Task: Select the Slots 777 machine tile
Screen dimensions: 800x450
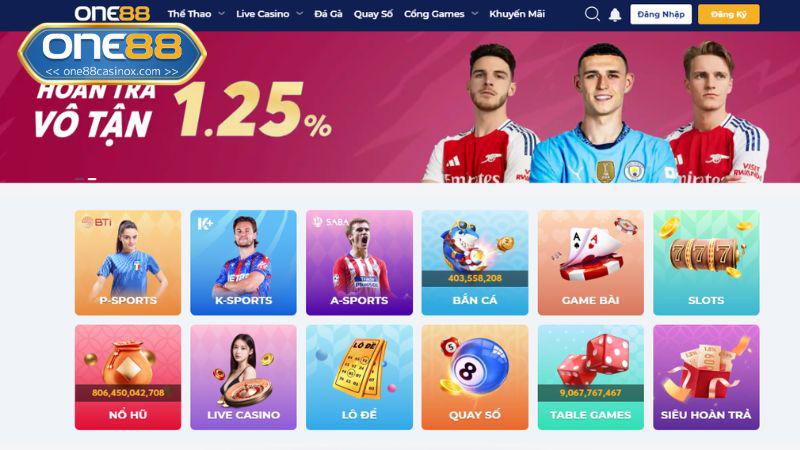Action: pyautogui.click(x=706, y=262)
